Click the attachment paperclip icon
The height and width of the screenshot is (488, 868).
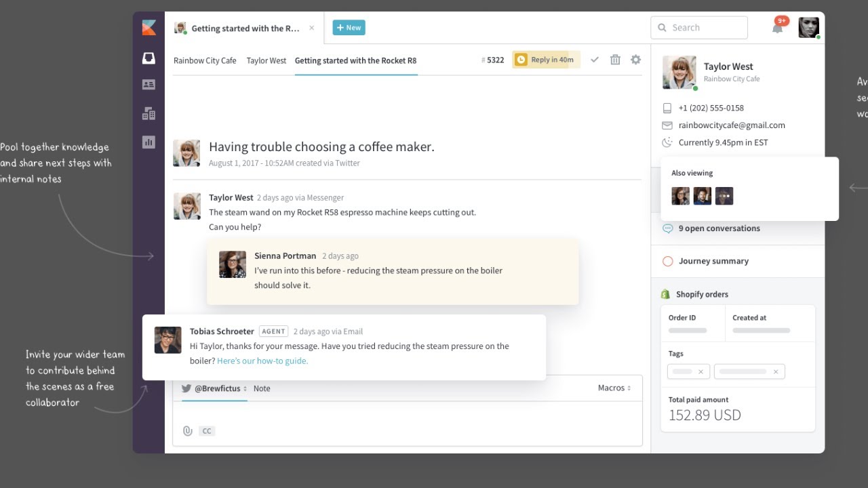[x=188, y=431]
